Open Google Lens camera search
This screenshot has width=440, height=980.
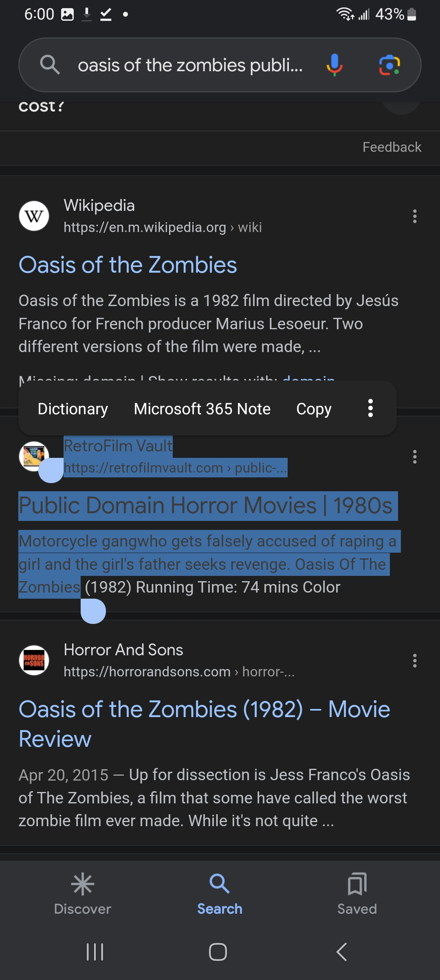389,65
